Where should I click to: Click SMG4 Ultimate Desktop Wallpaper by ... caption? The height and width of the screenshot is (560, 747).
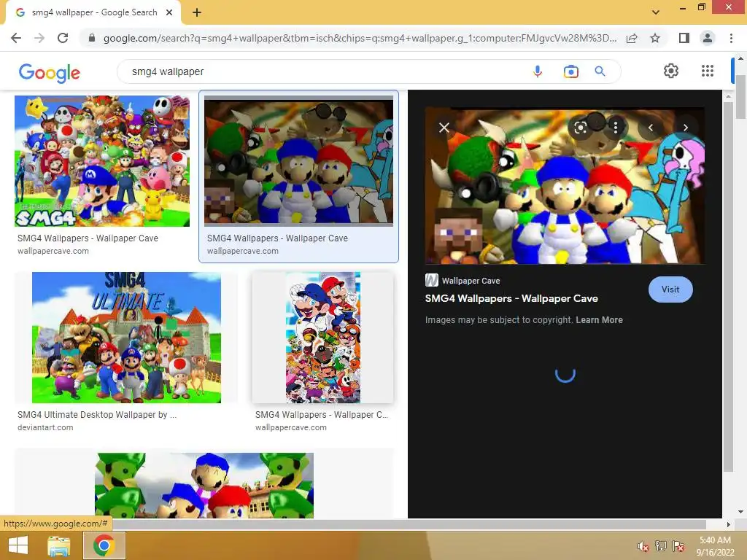(97, 415)
